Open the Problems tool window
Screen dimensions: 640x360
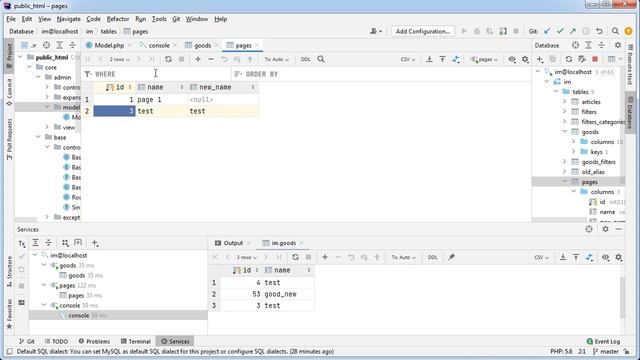click(x=94, y=341)
